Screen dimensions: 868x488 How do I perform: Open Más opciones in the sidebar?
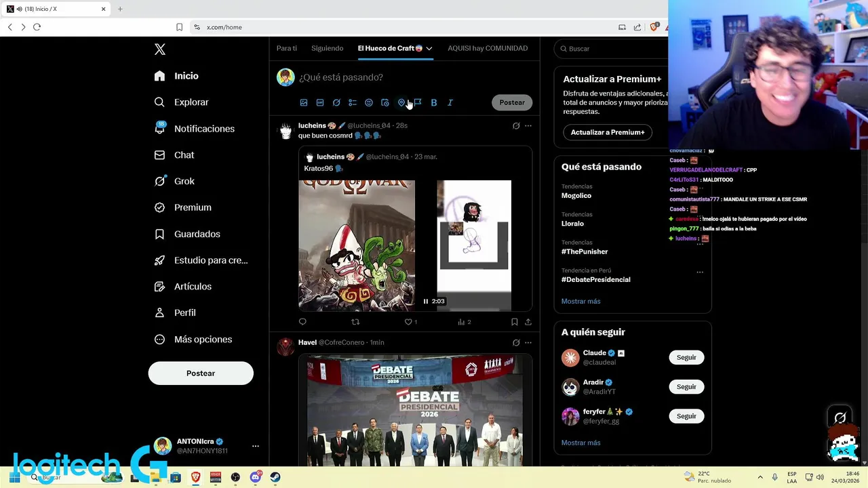coord(193,340)
